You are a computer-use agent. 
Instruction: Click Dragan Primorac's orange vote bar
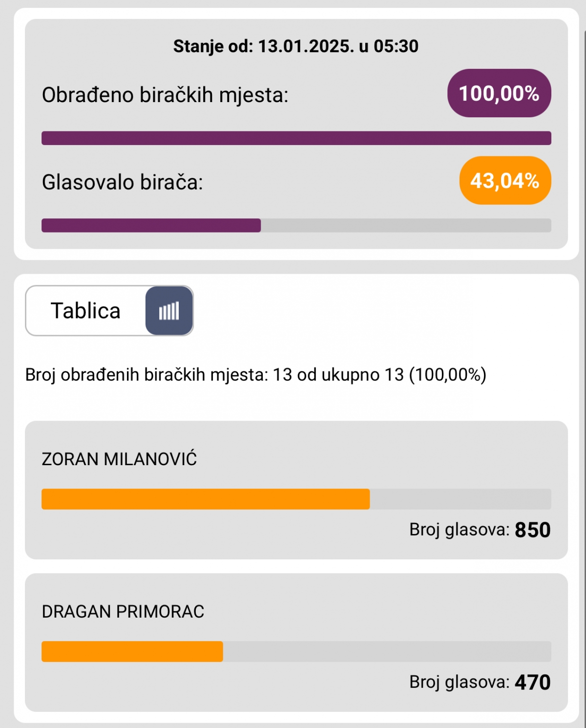132,652
